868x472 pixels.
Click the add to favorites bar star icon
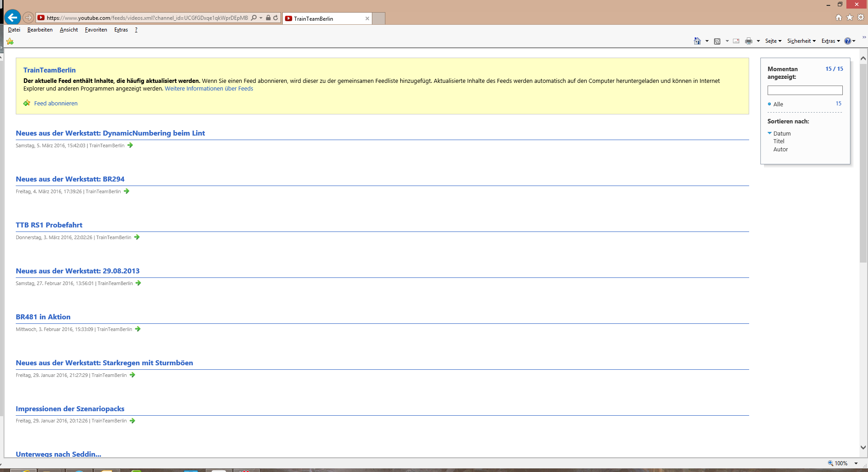point(10,41)
